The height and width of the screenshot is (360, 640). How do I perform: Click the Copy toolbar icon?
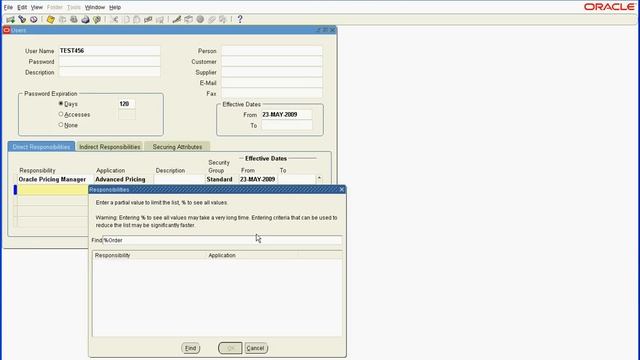tap(126, 19)
